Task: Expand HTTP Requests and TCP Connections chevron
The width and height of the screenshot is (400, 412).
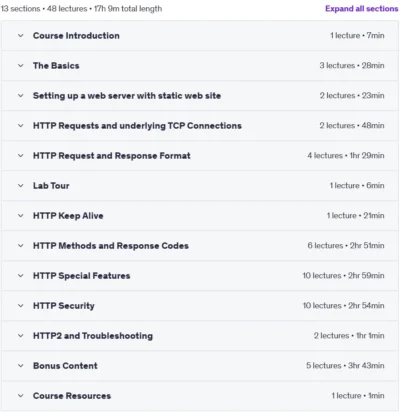Action: [21, 125]
